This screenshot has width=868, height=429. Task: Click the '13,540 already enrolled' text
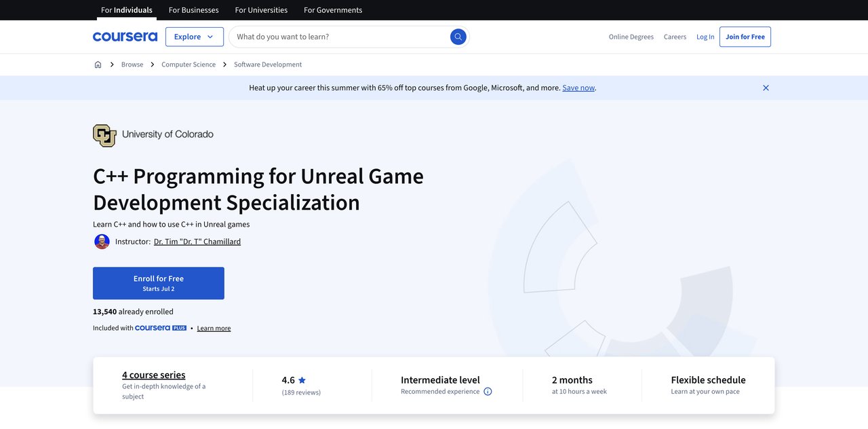[x=133, y=312]
